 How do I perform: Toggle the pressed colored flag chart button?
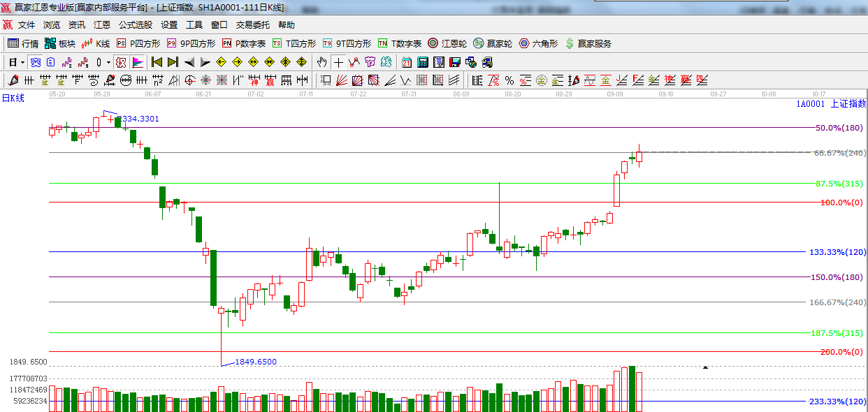[x=137, y=62]
